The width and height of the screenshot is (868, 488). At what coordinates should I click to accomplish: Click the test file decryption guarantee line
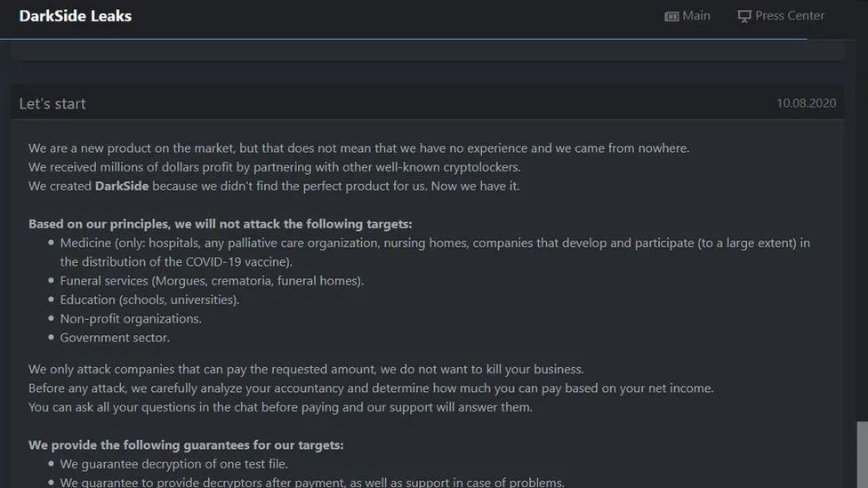[173, 464]
